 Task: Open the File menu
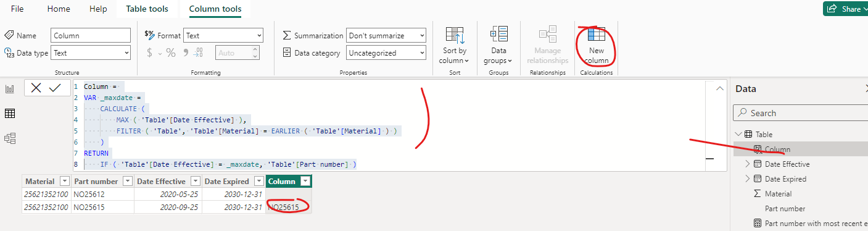tap(17, 9)
